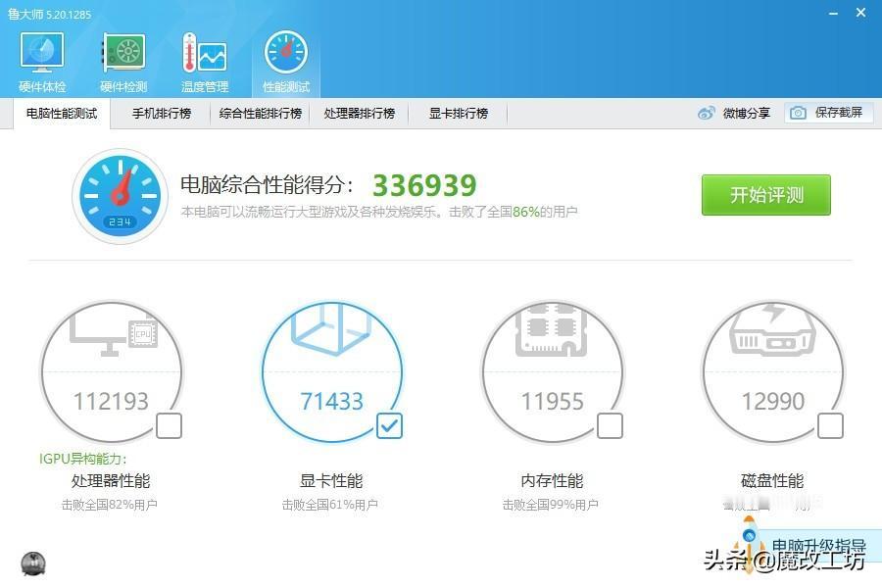
Task: Click the IGPU异构能力 label
Action: point(82,459)
